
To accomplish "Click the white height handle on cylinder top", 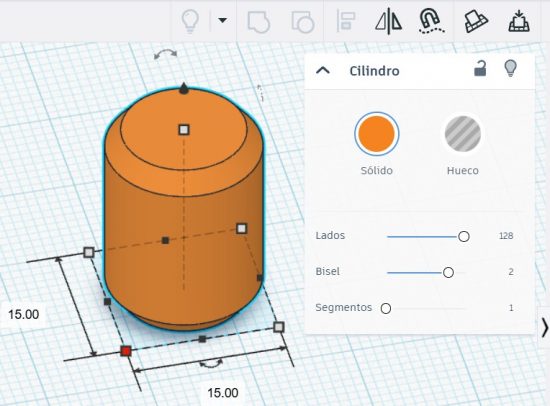I will point(184,130).
